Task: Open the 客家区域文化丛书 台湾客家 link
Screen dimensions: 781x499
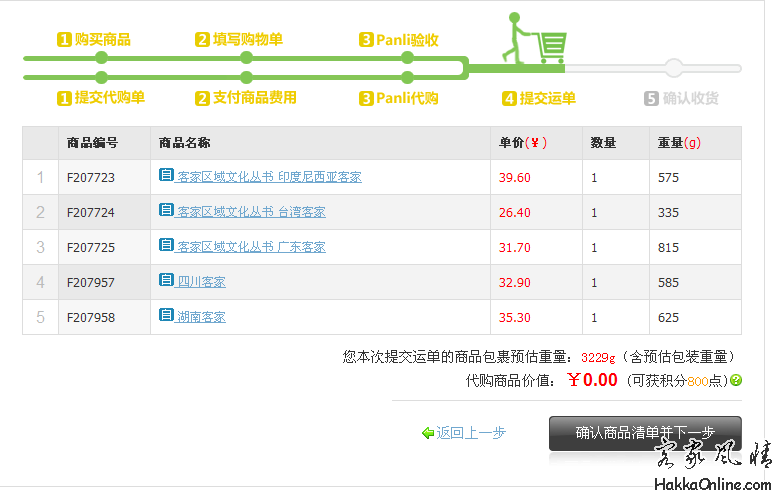Action: pos(251,212)
